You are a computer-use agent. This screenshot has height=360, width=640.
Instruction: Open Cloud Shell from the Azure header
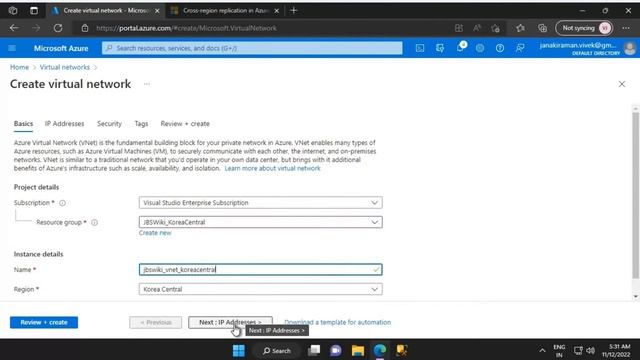(420, 48)
